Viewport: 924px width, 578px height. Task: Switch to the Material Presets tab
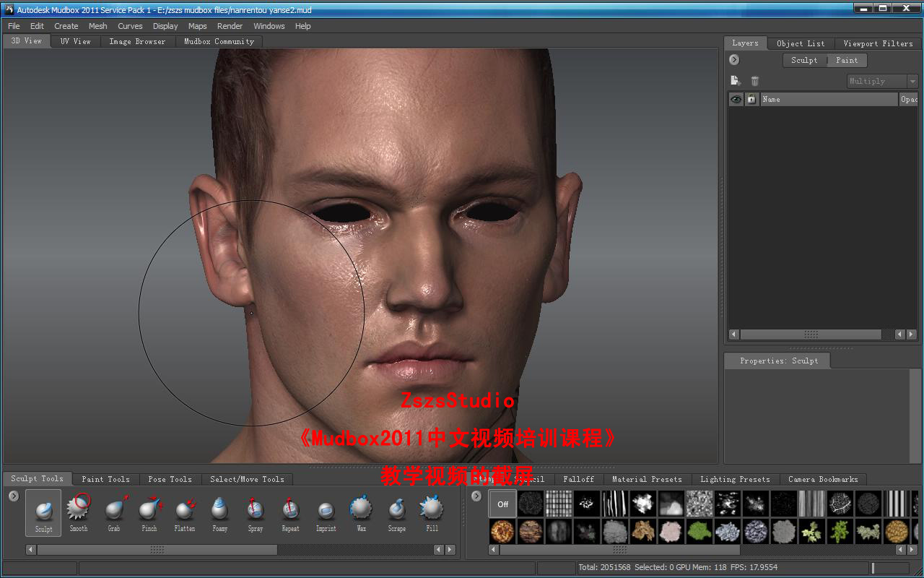coord(647,479)
